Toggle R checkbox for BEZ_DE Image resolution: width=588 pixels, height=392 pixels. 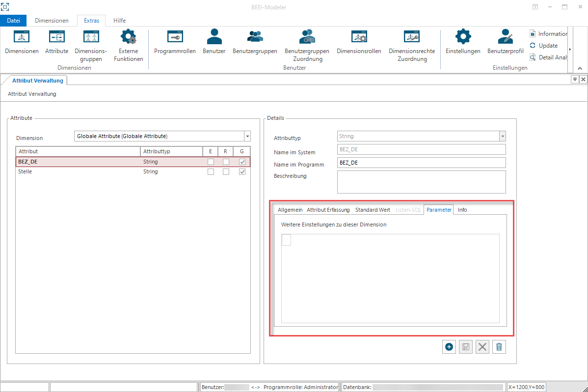(226, 162)
